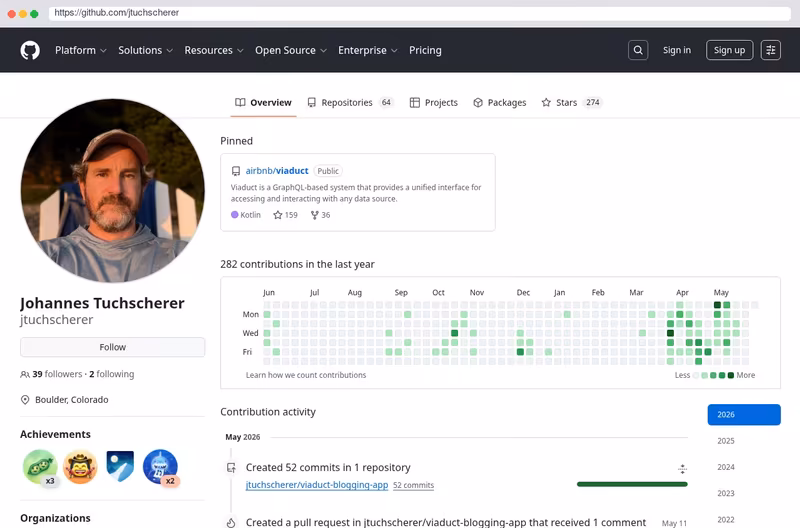
Task: Expand the Solutions menu
Action: tap(145, 50)
